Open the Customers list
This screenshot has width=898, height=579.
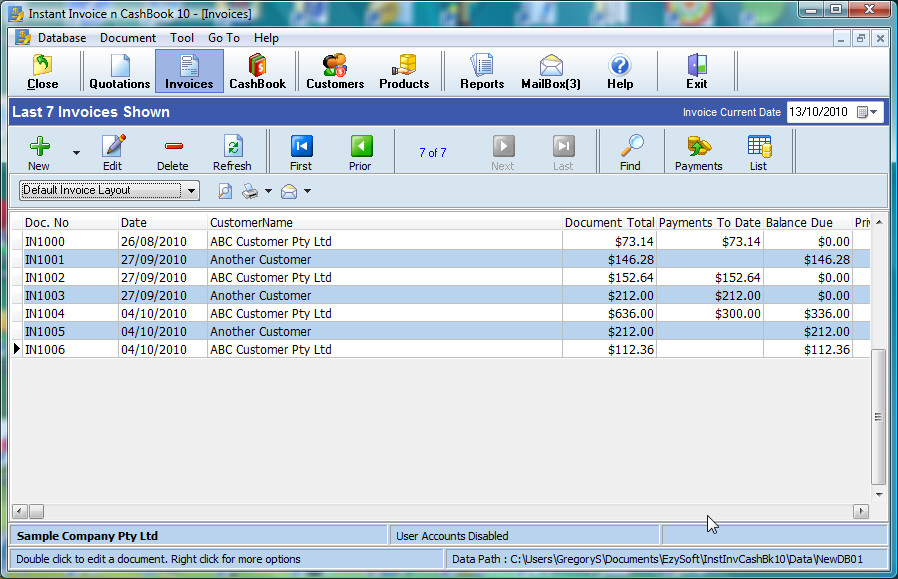point(335,72)
